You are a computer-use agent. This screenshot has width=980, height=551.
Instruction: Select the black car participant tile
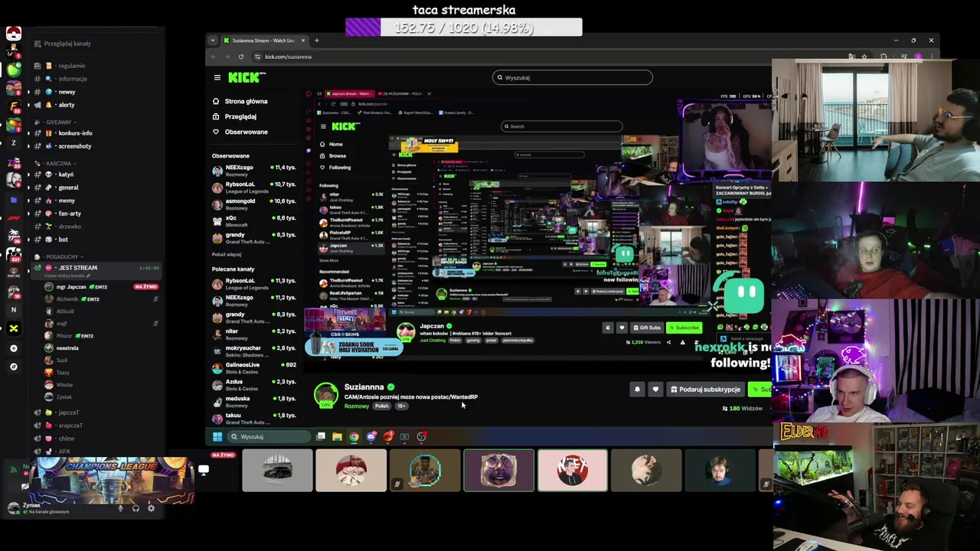point(277,471)
